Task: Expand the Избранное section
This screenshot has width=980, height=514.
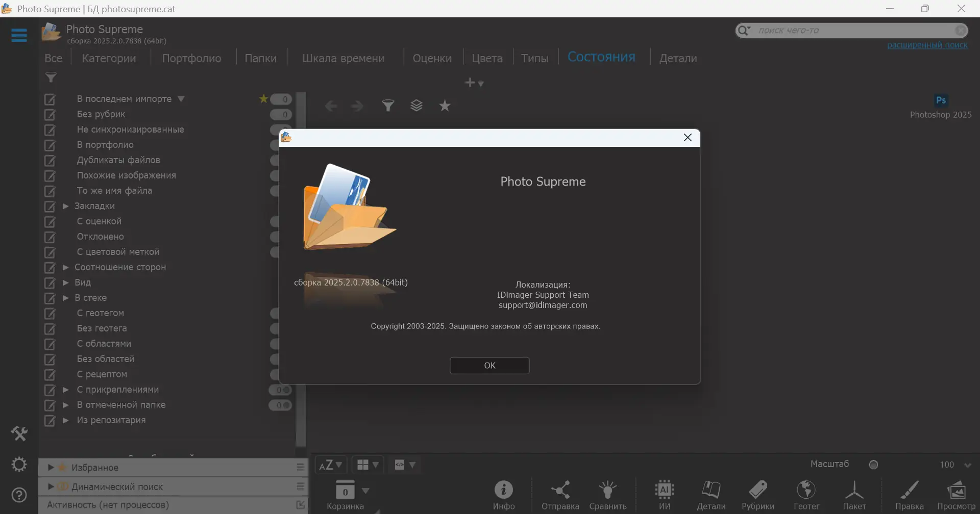Action: (51, 467)
